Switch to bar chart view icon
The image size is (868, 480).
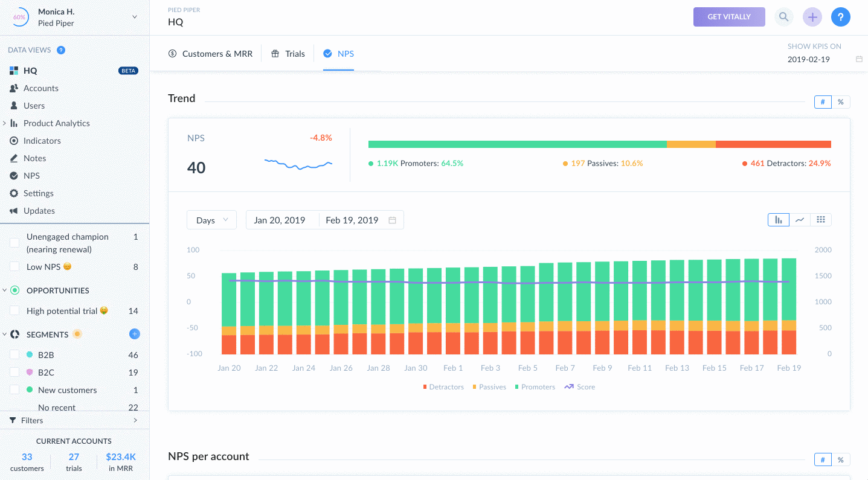pos(779,220)
